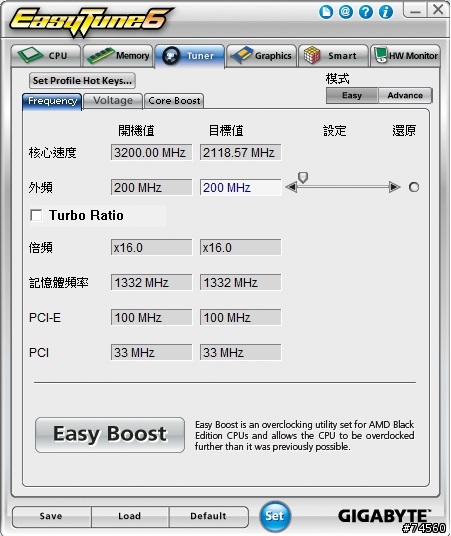The width and height of the screenshot is (451, 536).
Task: Click left arrow of 外頻 slider
Action: pyautogui.click(x=291, y=187)
